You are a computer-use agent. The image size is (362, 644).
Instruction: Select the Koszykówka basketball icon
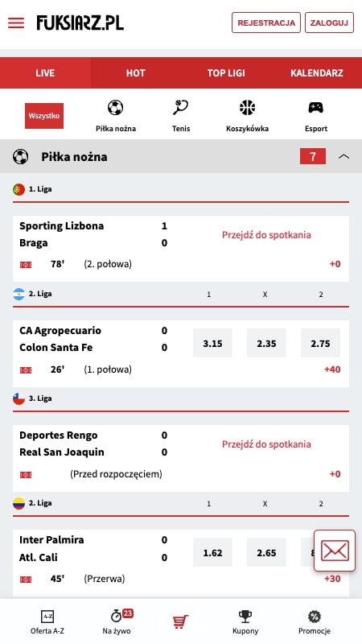247,108
